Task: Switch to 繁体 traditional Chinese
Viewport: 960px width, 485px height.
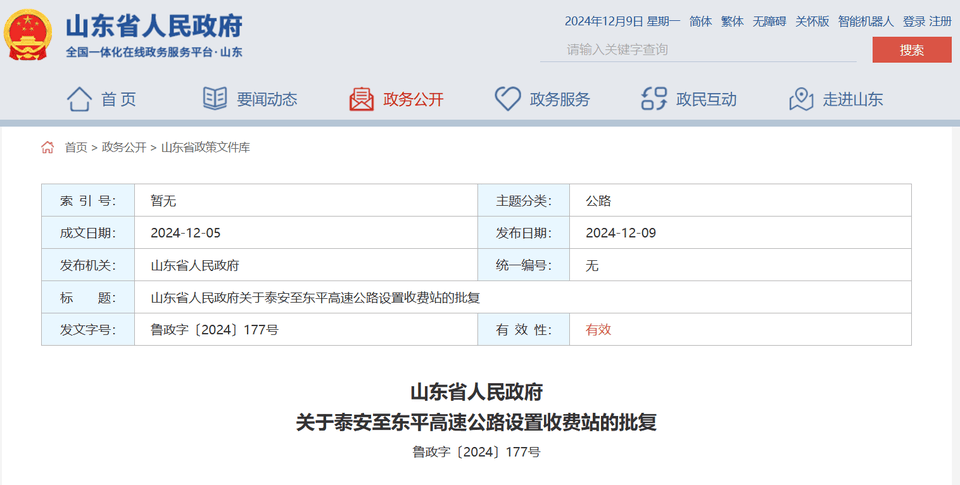Action: click(x=732, y=21)
